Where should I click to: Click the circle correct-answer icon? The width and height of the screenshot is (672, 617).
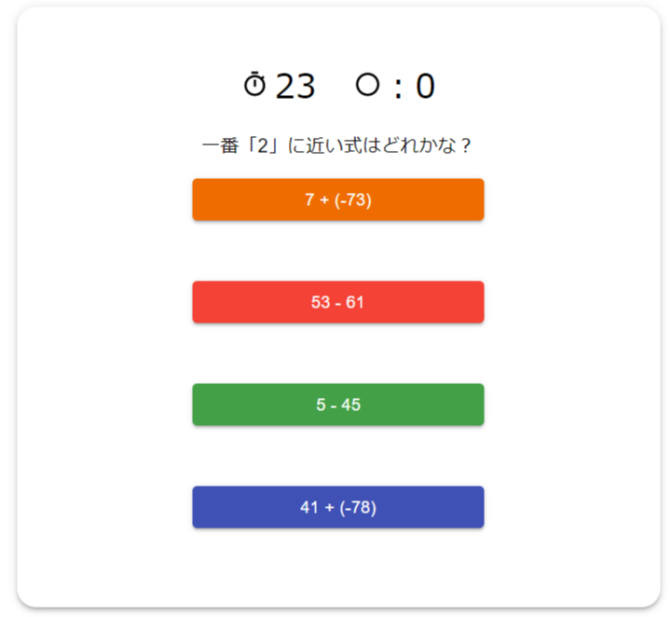tap(368, 85)
